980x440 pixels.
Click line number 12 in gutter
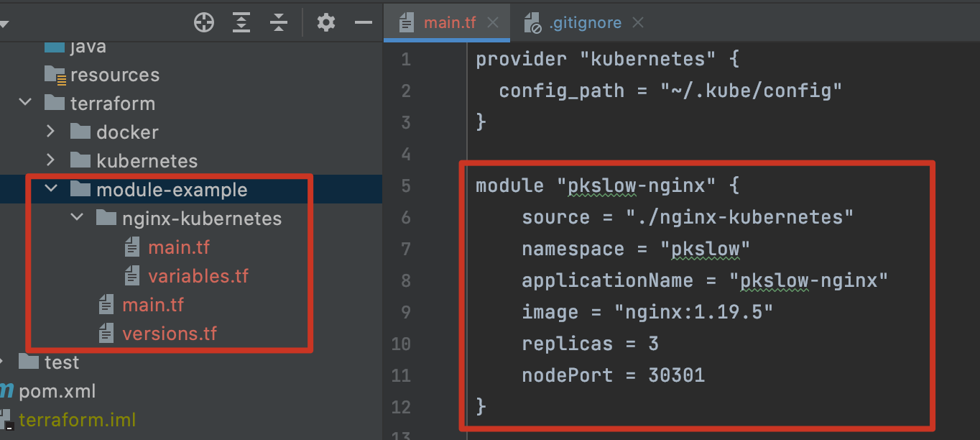click(401, 407)
